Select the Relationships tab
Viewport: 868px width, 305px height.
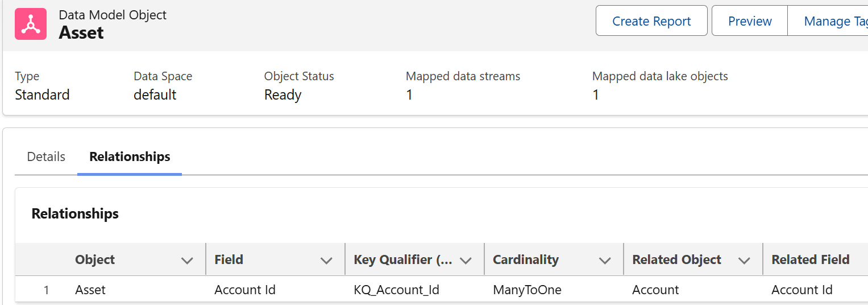[130, 156]
